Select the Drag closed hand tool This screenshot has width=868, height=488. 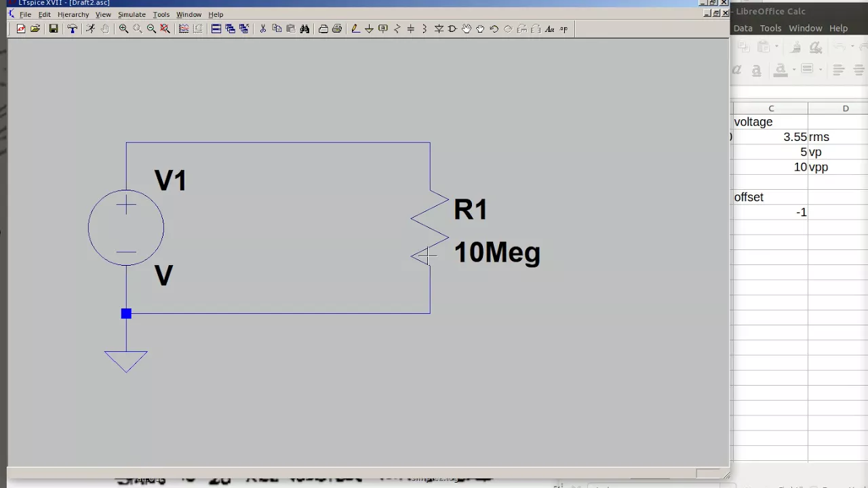pyautogui.click(x=480, y=28)
